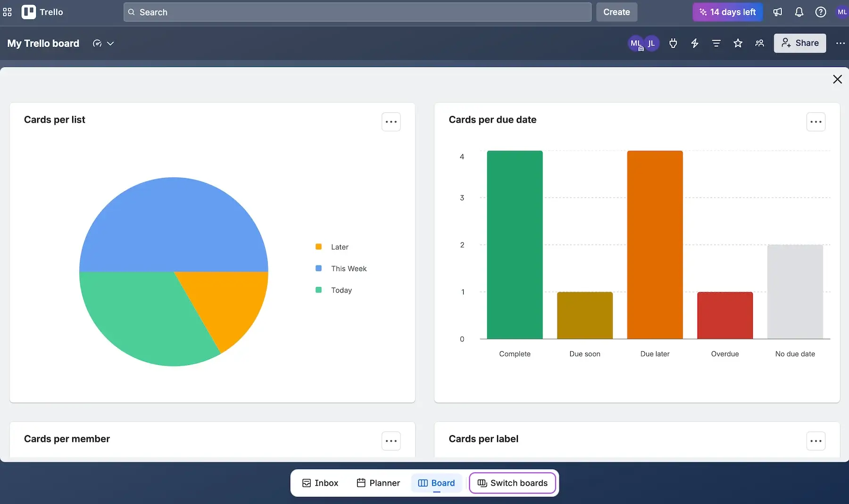The image size is (849, 504).
Task: Click the This Week legend label
Action: (x=349, y=269)
